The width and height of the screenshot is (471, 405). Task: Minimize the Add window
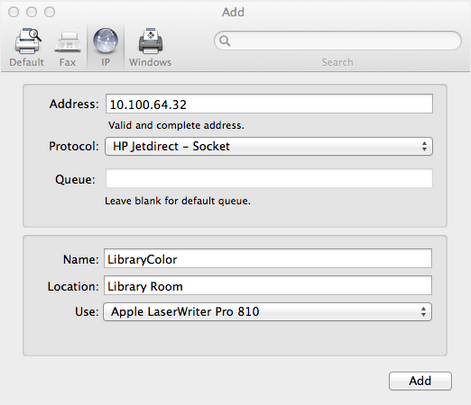click(x=32, y=12)
